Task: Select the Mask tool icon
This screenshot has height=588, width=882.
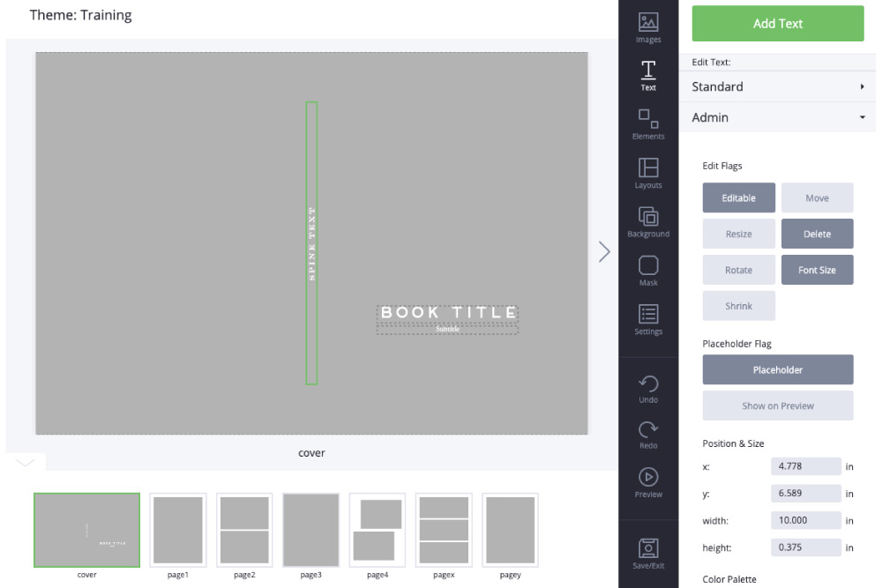Action: [x=648, y=265]
